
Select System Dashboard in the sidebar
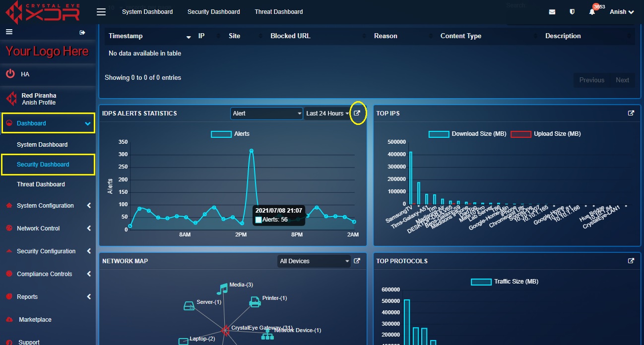coord(42,145)
